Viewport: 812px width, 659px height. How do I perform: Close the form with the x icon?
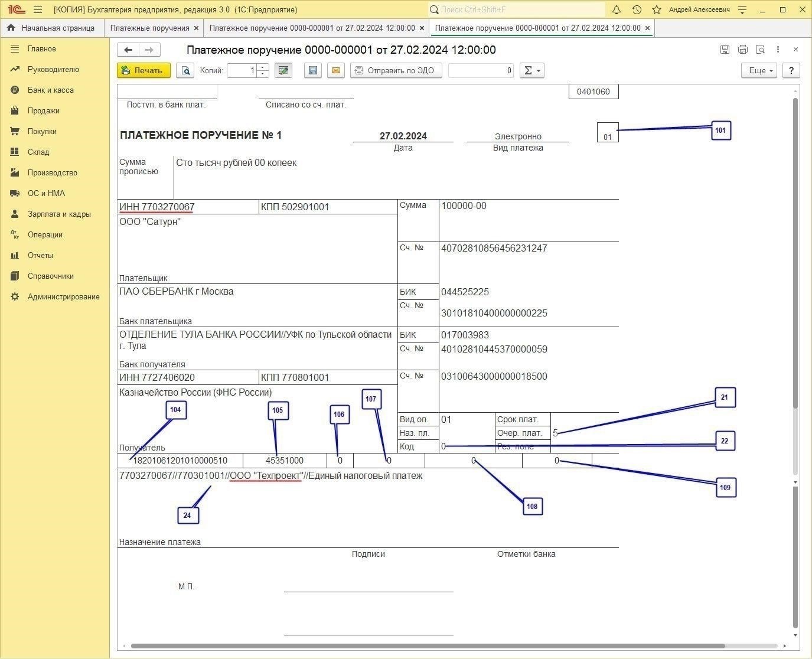(795, 50)
